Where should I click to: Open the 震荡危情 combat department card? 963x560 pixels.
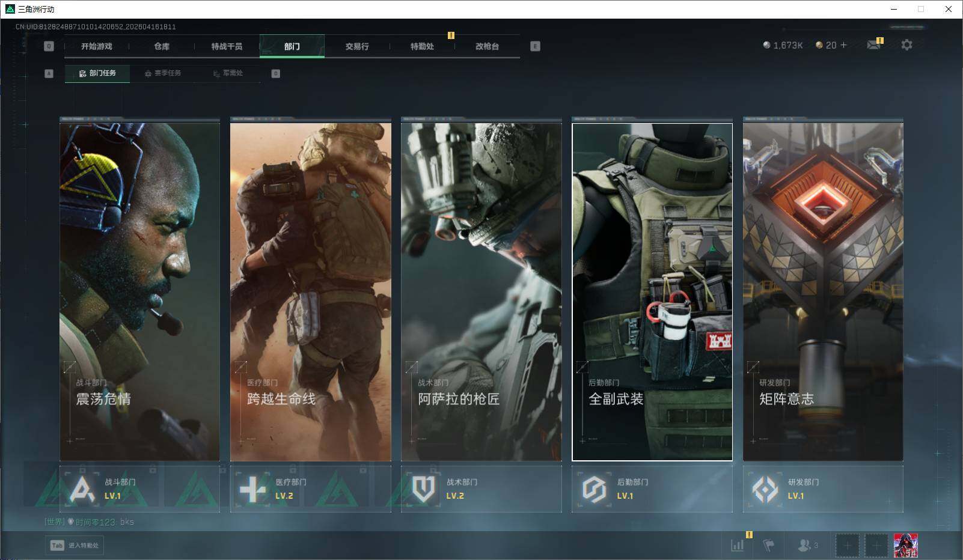tap(140, 292)
